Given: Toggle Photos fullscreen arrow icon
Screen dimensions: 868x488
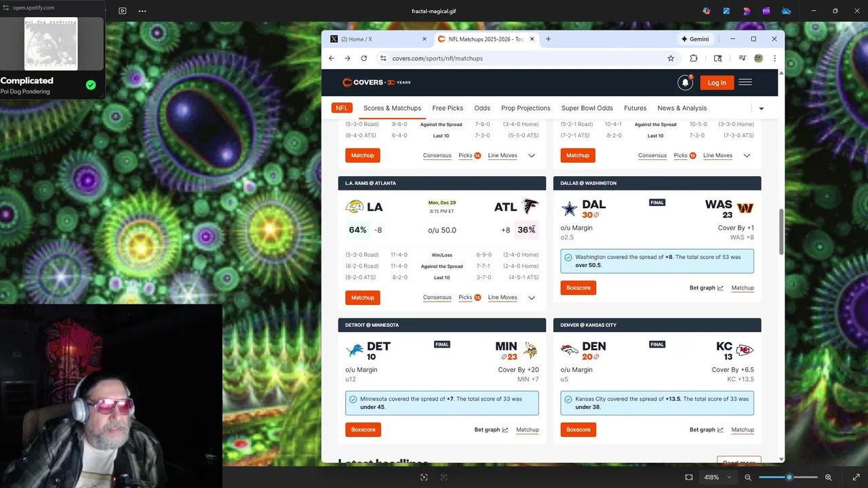Looking at the screenshot, I should click(x=856, y=477).
